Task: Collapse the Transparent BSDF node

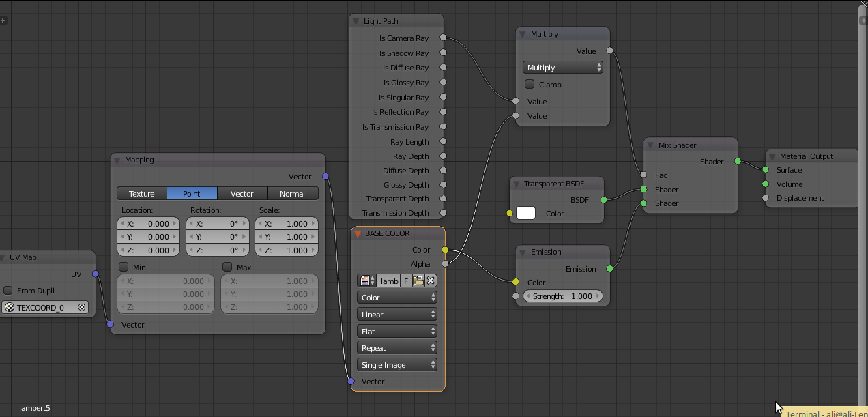Action: (517, 184)
